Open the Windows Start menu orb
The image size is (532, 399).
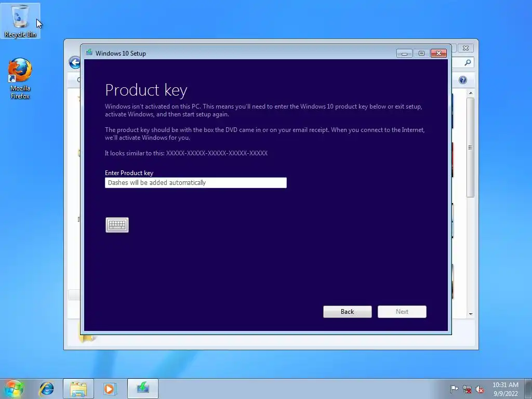(14, 389)
